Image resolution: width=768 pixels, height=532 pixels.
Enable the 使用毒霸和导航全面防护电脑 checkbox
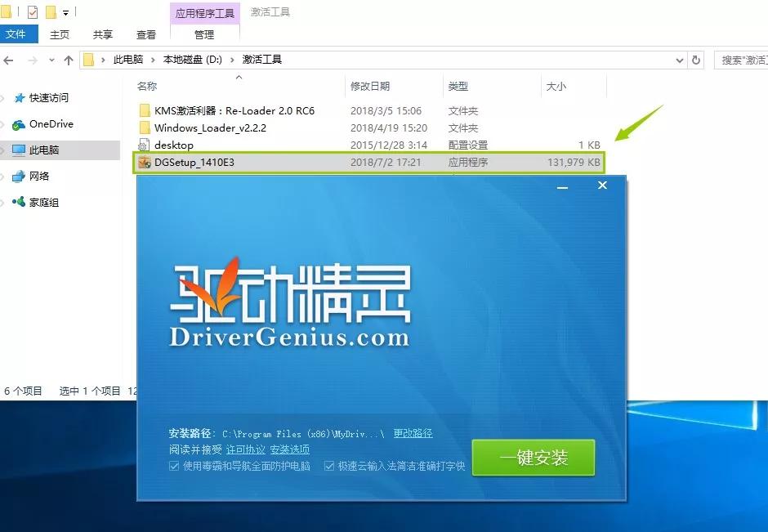pyautogui.click(x=173, y=467)
